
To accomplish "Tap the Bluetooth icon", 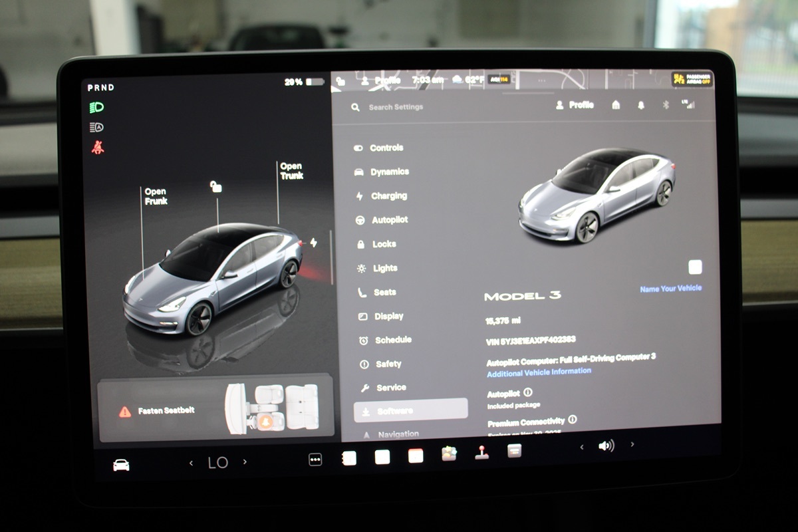I will (x=665, y=105).
